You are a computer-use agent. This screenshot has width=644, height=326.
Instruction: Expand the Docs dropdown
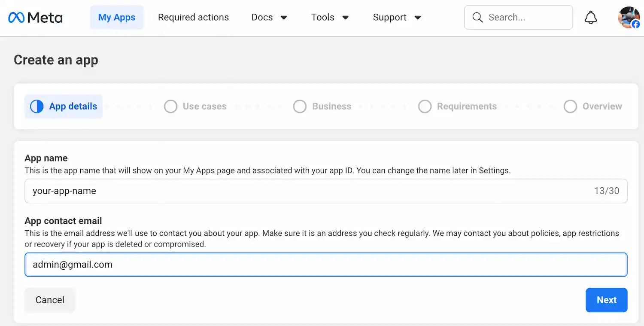click(x=269, y=17)
